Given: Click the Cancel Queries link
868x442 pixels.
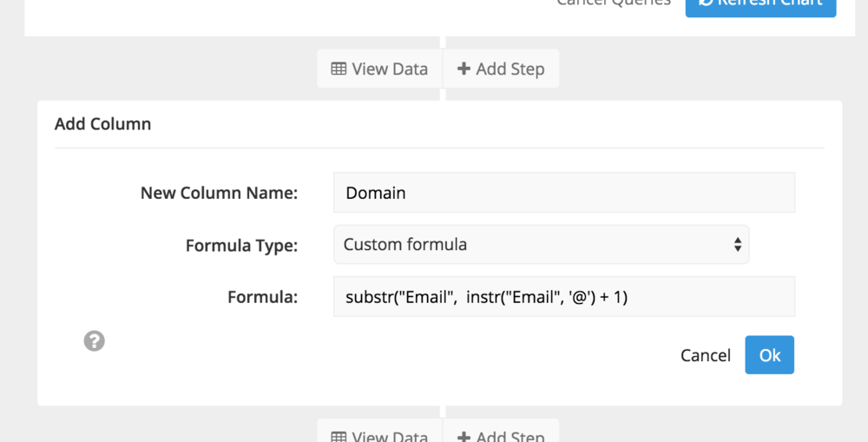Looking at the screenshot, I should (614, 3).
